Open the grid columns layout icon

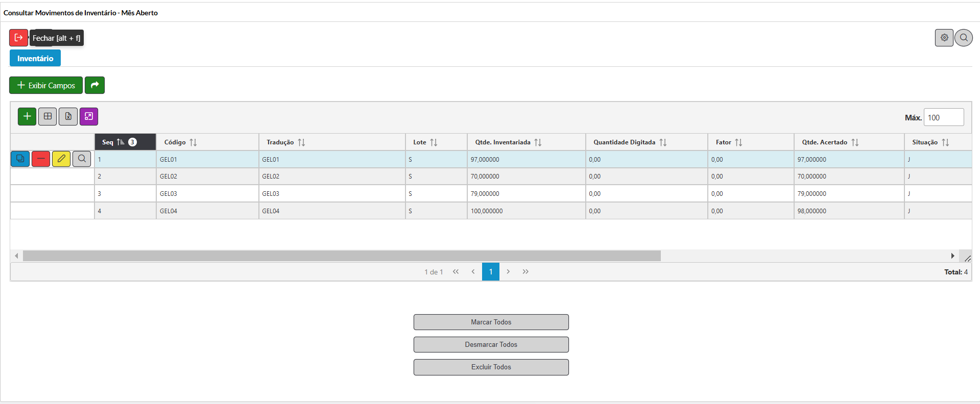tap(47, 116)
